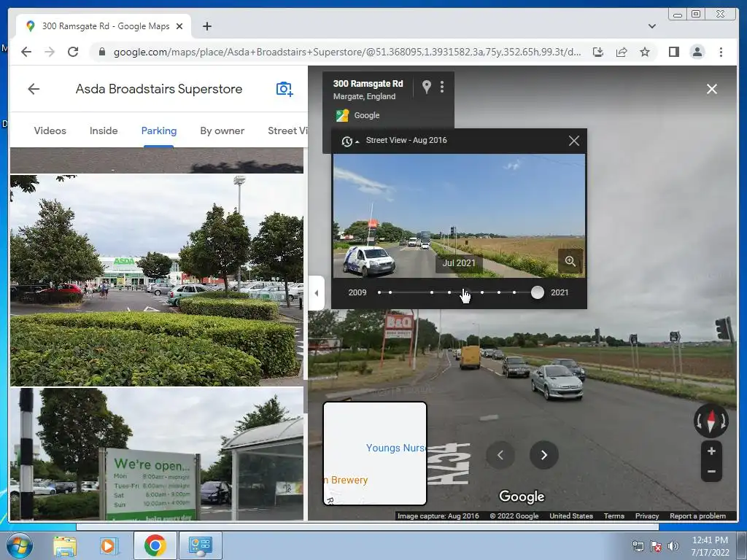
Task: Select the first 2009 timeline dot
Action: [x=379, y=292]
